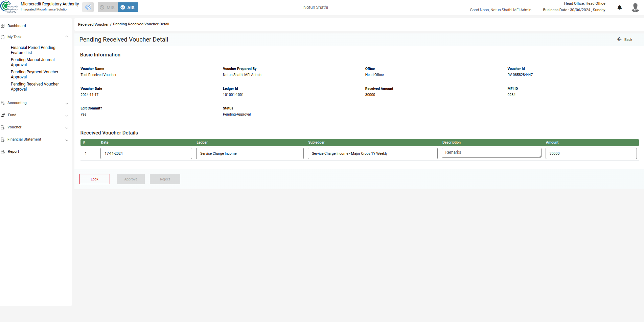Collapse sidebar with double-chevron icon

click(88, 7)
